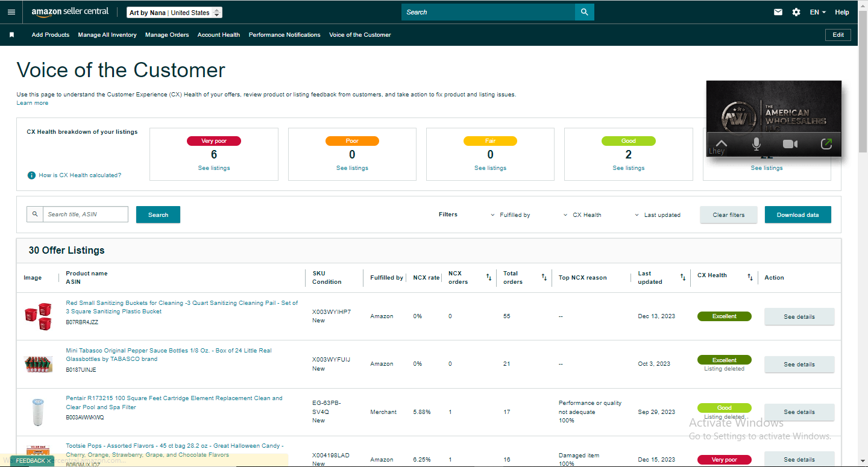Sort the table by NCX orders
868x467 pixels.
pyautogui.click(x=489, y=277)
